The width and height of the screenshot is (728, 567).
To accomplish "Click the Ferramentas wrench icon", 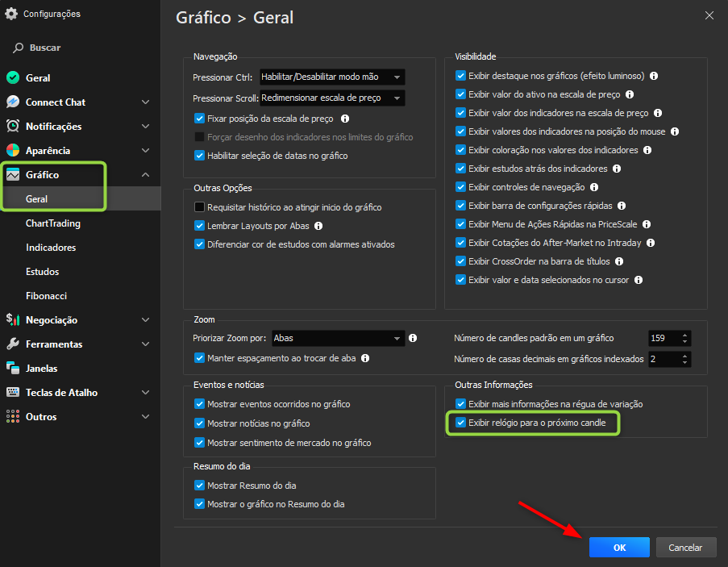I will coord(13,344).
